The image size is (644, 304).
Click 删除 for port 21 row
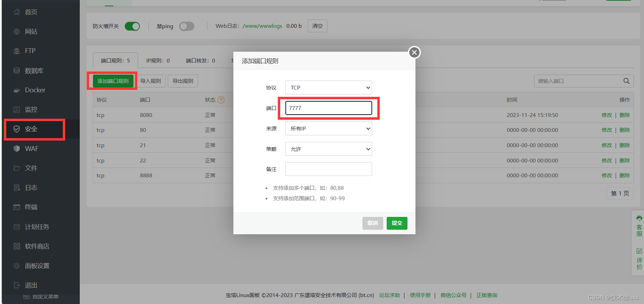pyautogui.click(x=625, y=145)
